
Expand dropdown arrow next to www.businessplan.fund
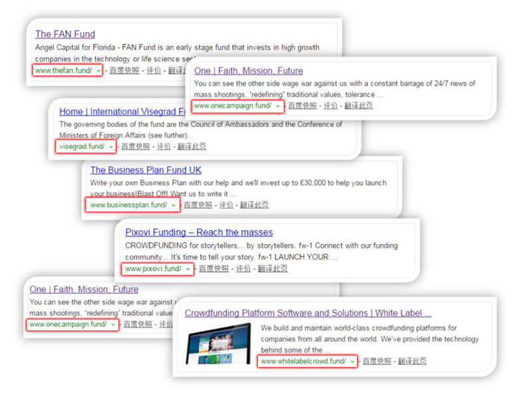(x=173, y=205)
